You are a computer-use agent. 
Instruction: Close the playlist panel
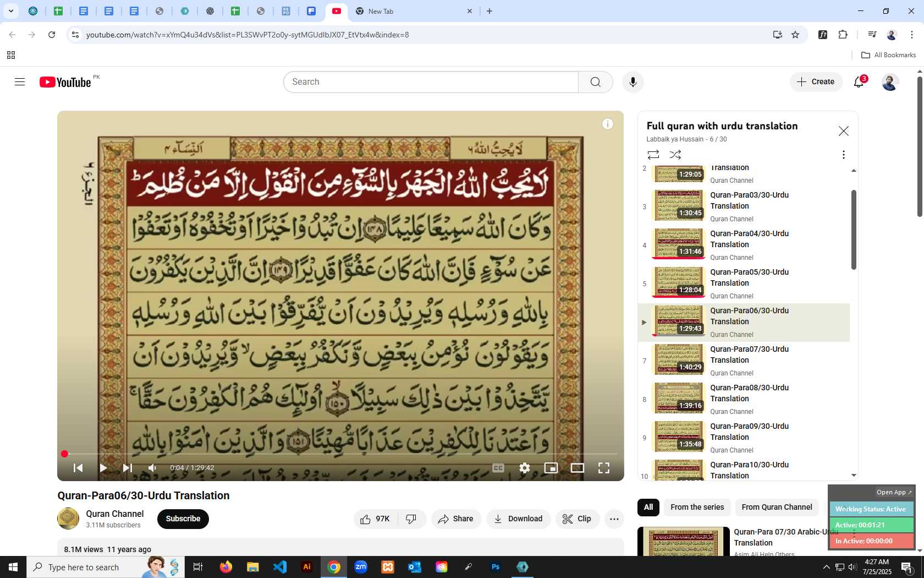point(843,131)
